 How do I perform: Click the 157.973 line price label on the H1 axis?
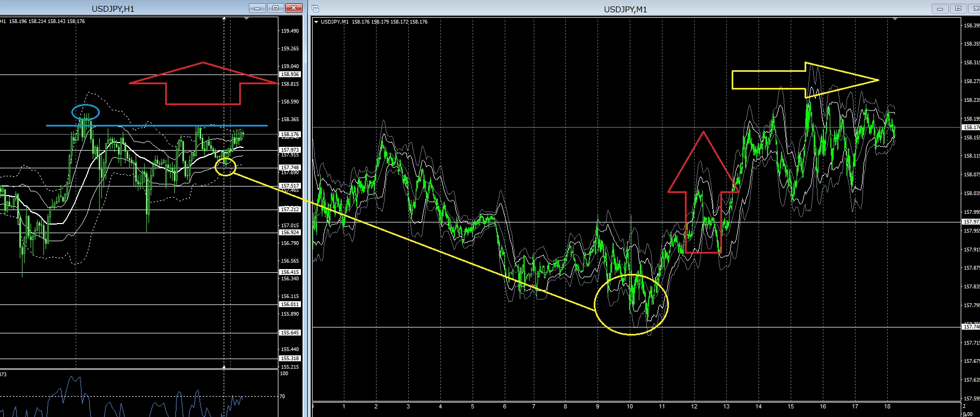click(290, 150)
